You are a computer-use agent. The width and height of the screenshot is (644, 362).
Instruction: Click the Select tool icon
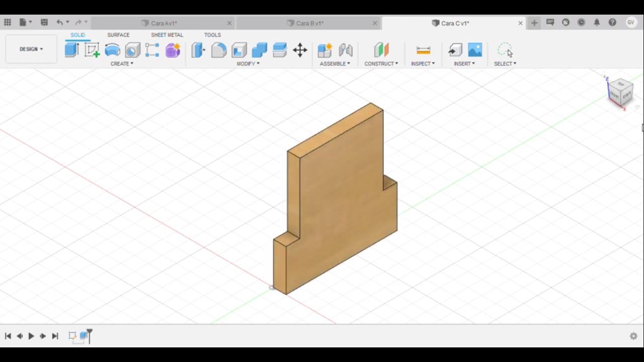[505, 50]
